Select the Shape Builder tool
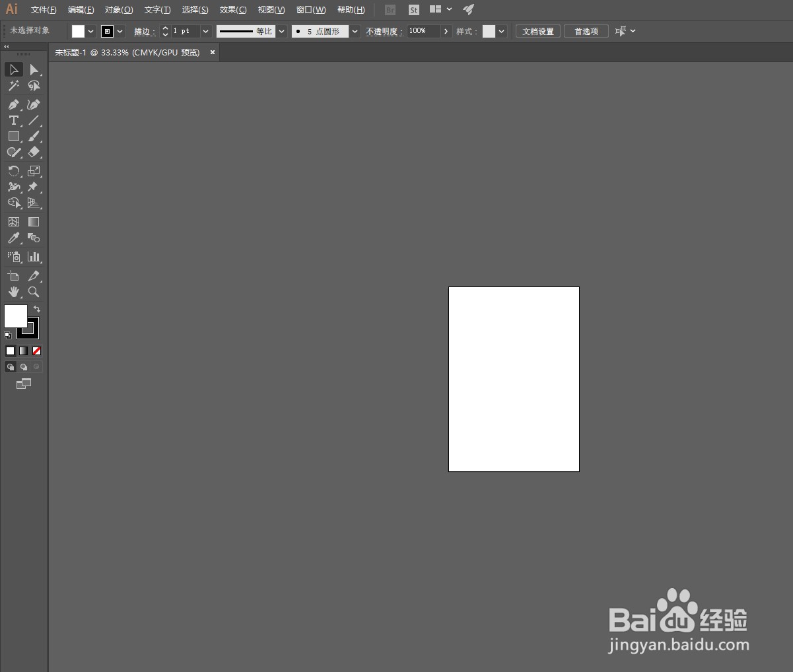This screenshot has height=672, width=793. click(x=14, y=203)
